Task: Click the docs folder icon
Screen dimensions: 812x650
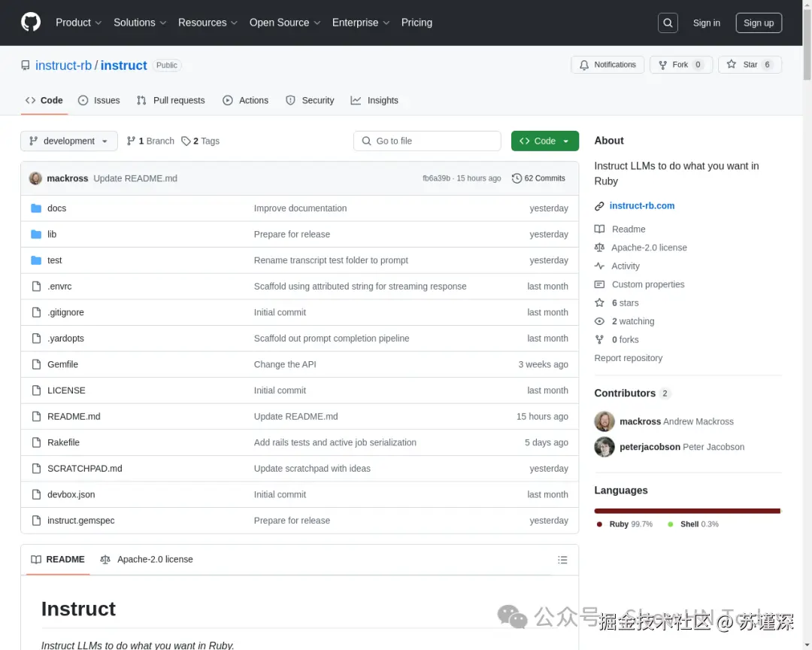Action: (36, 208)
